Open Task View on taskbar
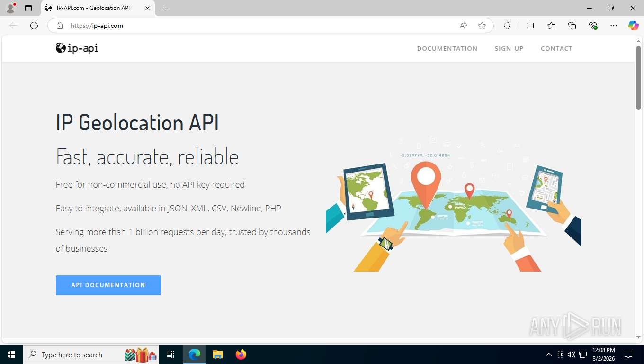This screenshot has width=644, height=364. coord(170,355)
